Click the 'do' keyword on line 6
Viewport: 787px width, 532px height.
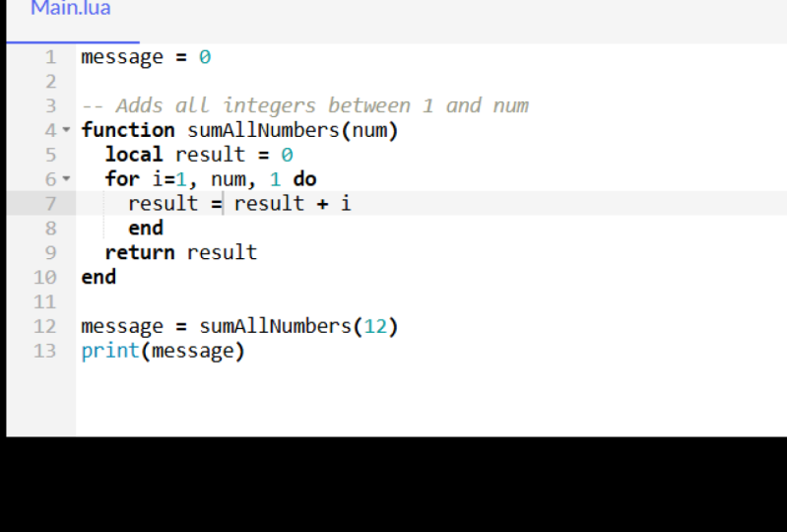(304, 179)
